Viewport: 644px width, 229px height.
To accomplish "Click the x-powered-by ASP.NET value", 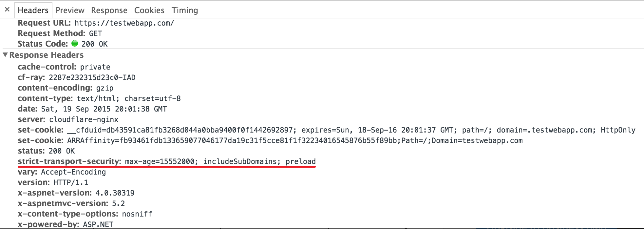I will 98,224.
